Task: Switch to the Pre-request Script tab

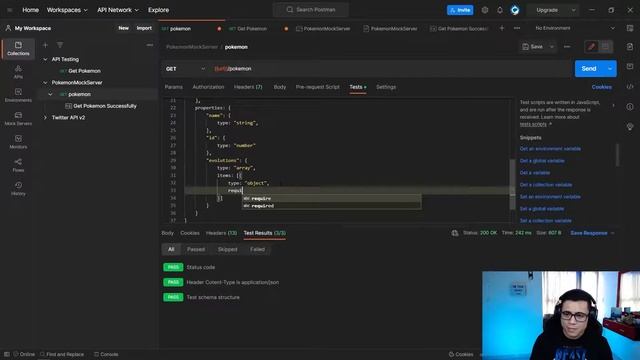Action: [x=317, y=87]
